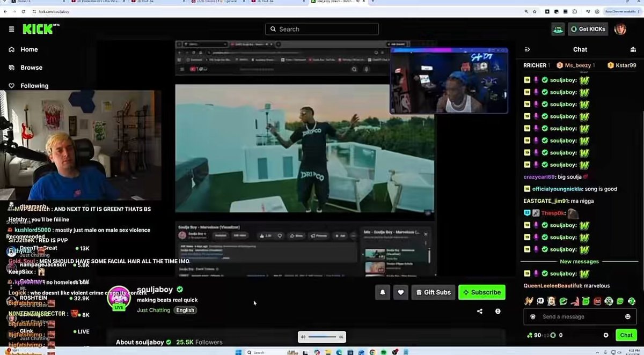The image size is (644, 355).
Task: Click the English language tag
Action: point(185,310)
